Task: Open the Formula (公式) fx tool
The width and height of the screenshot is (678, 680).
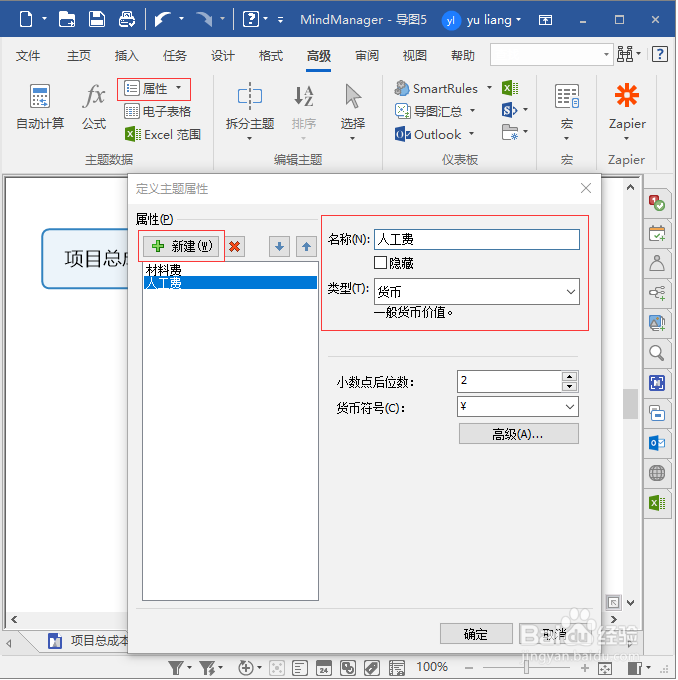Action: (94, 107)
